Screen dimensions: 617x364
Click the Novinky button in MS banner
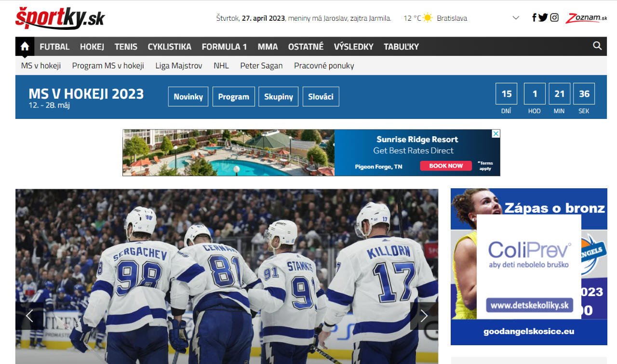188,97
